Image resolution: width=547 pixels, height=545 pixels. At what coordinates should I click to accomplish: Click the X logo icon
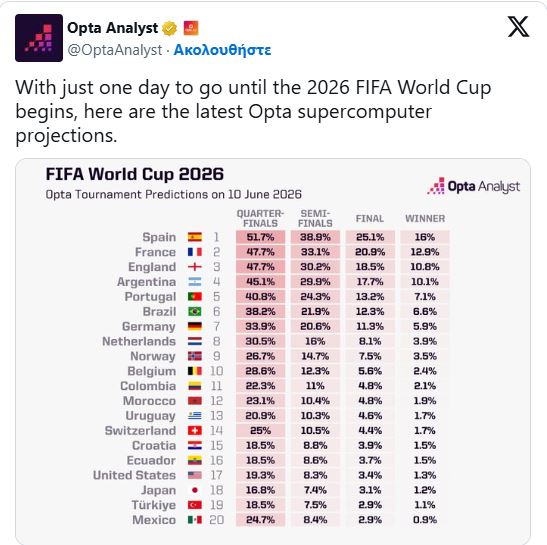click(x=518, y=27)
